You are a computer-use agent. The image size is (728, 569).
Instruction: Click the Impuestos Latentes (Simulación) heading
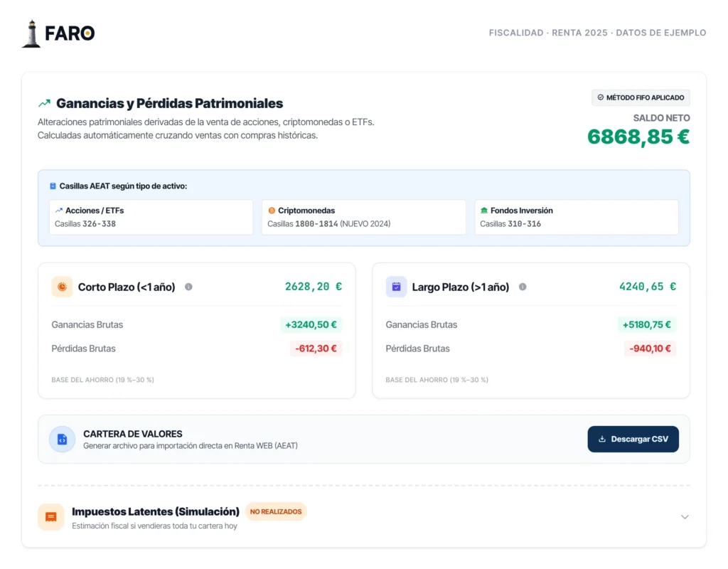click(x=156, y=511)
